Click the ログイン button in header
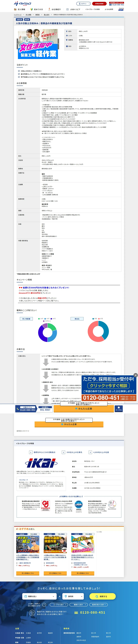Screen dimensions: 138x644 click(83, 4)
